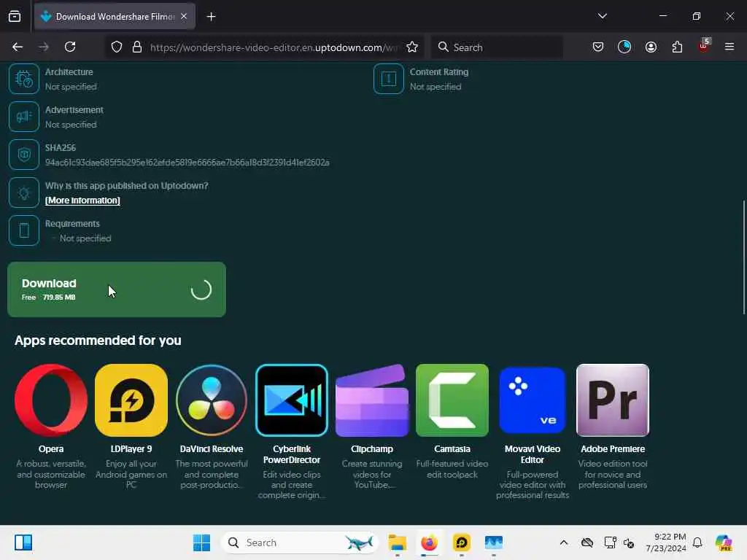Viewport: 747px width, 560px height.
Task: Click the circular blue extension icon
Action: click(624, 47)
